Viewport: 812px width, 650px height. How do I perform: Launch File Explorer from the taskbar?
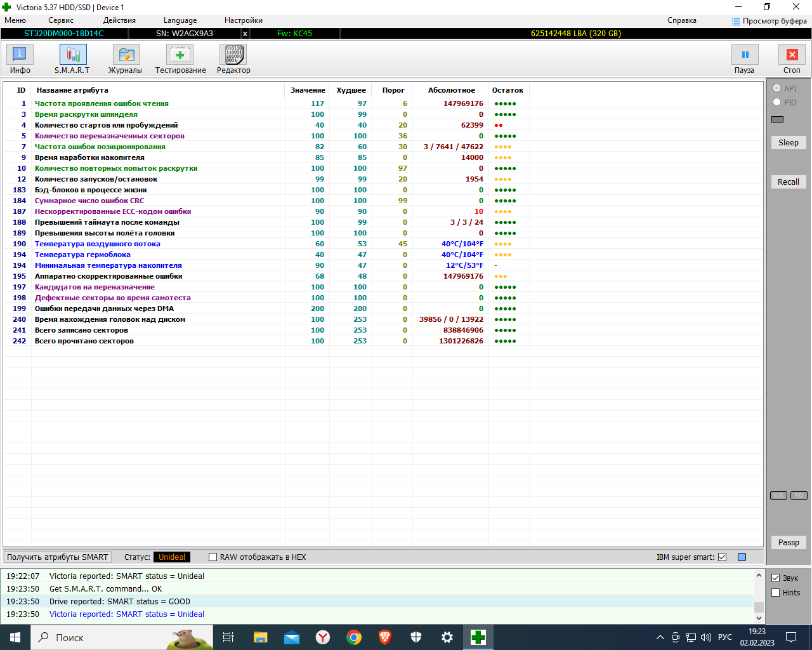tap(260, 637)
